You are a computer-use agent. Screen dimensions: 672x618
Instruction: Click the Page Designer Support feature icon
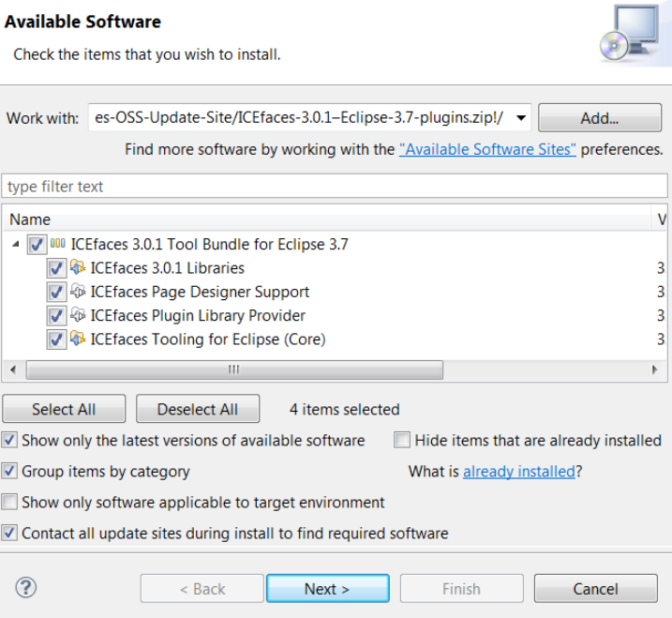(x=79, y=292)
